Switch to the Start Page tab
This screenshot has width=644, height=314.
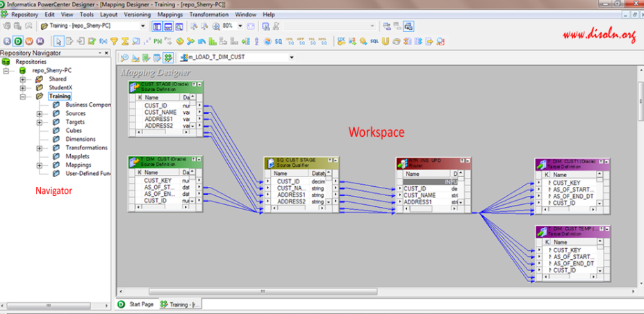coord(136,304)
